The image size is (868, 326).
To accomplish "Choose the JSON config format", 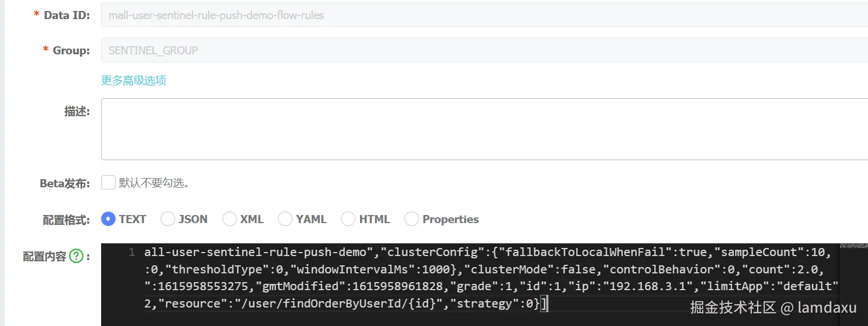I will pyautogui.click(x=168, y=219).
